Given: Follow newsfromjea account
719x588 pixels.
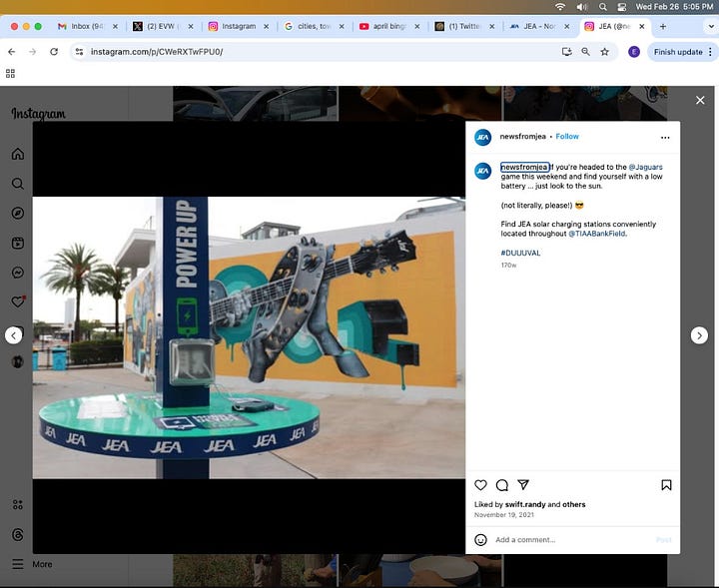Looking at the screenshot, I should tap(567, 136).
